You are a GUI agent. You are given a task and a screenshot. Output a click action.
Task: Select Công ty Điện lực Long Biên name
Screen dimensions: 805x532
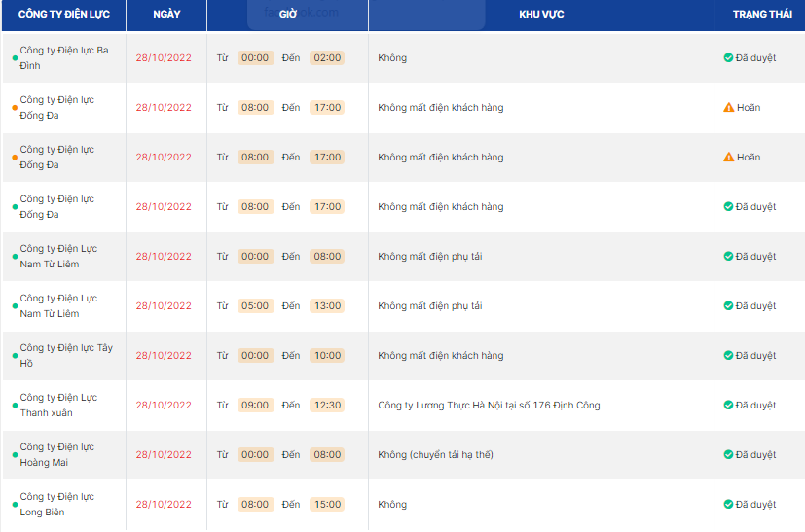[57, 504]
